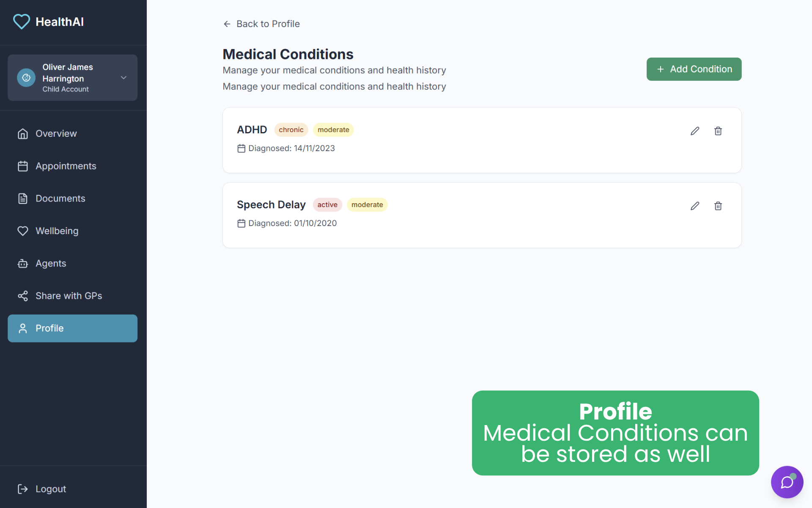
Task: Go to Appointments in the sidebar
Action: pos(66,166)
